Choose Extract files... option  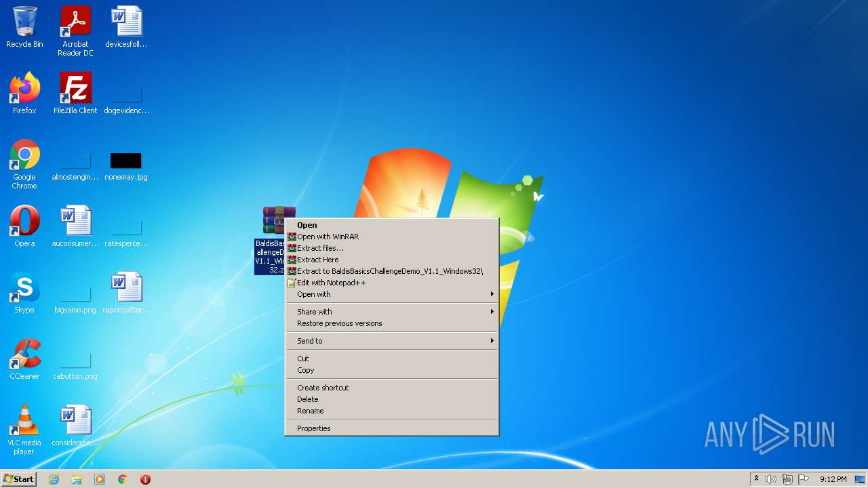coord(392,248)
